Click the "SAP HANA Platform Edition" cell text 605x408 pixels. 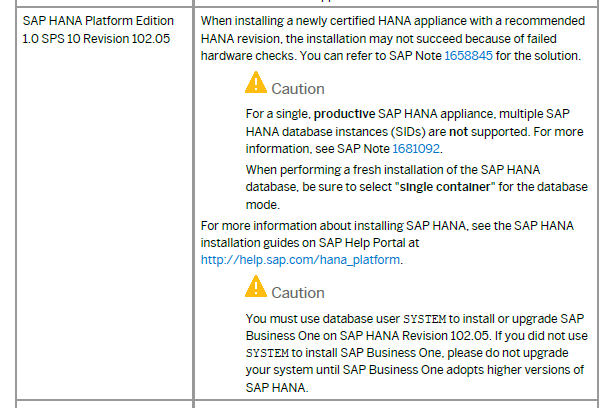[98, 21]
